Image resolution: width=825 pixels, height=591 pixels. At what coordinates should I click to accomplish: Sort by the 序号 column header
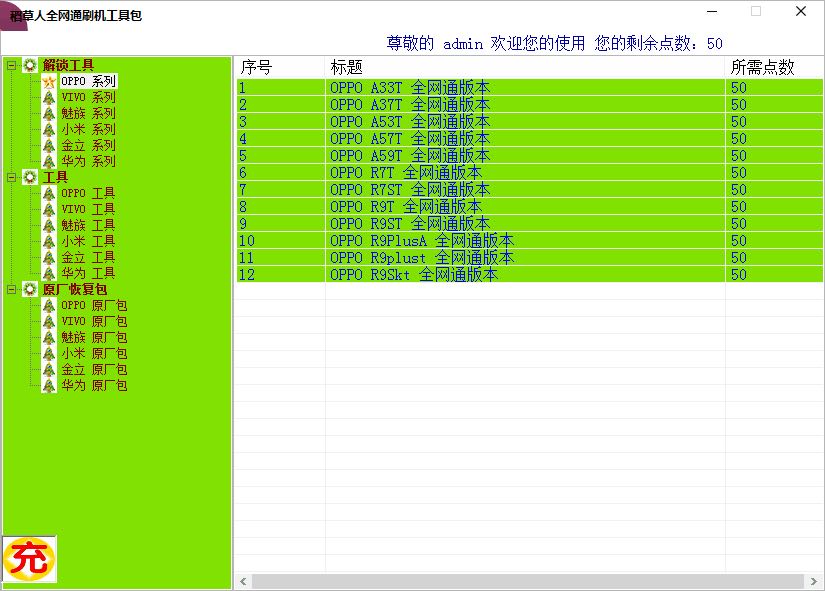[x=279, y=67]
